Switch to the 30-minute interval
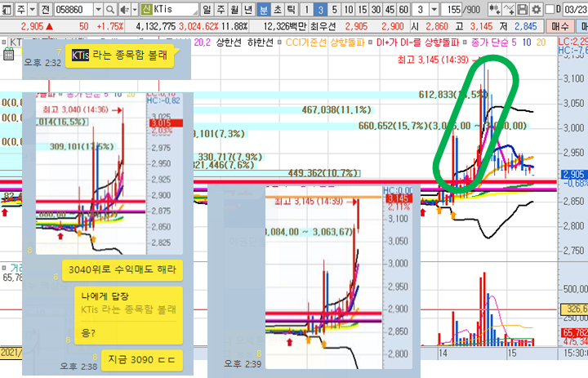Screen dimensions: 588x378 (x=376, y=9)
